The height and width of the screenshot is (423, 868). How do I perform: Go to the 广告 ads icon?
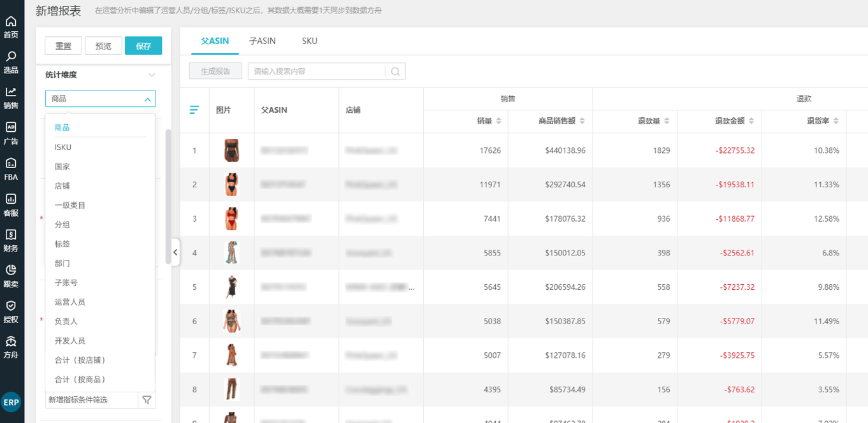tap(11, 129)
